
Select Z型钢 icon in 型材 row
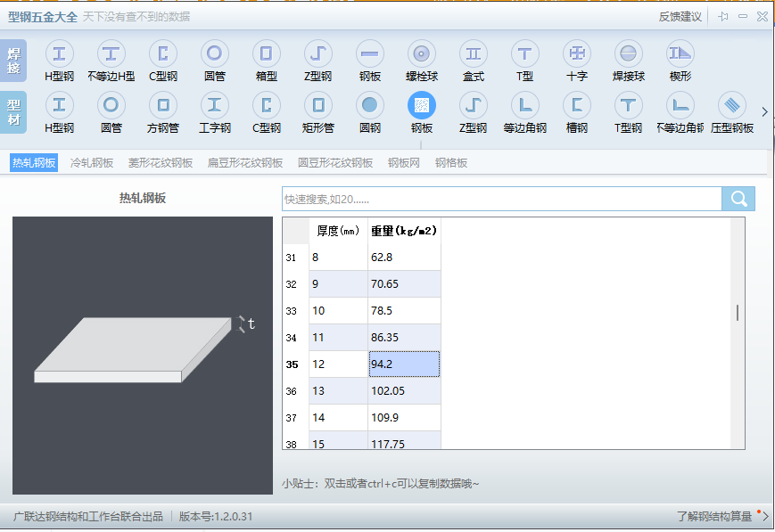pos(474,105)
